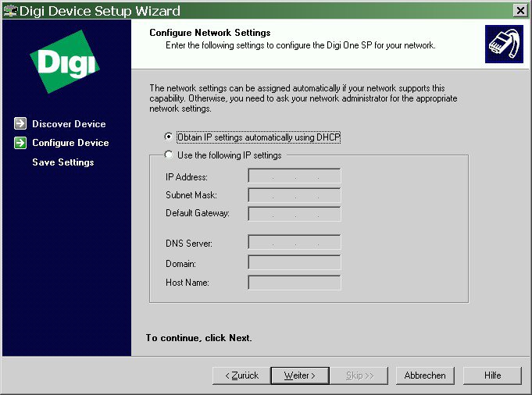
Task: Click the green Configure Device arrow icon
Action: point(20,143)
